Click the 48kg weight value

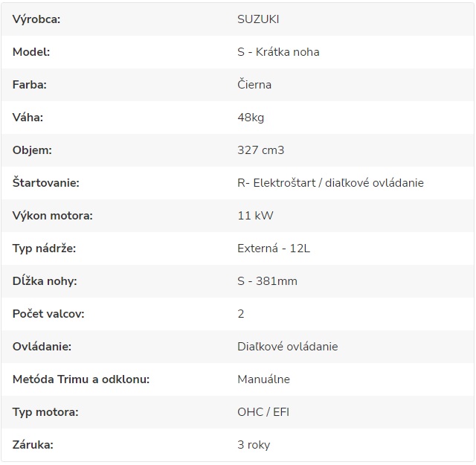[x=251, y=118]
